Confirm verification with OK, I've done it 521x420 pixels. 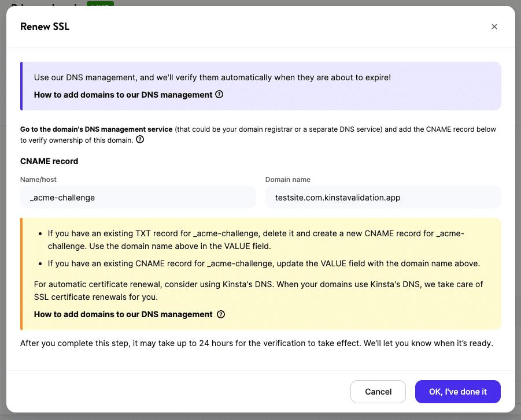[457, 392]
